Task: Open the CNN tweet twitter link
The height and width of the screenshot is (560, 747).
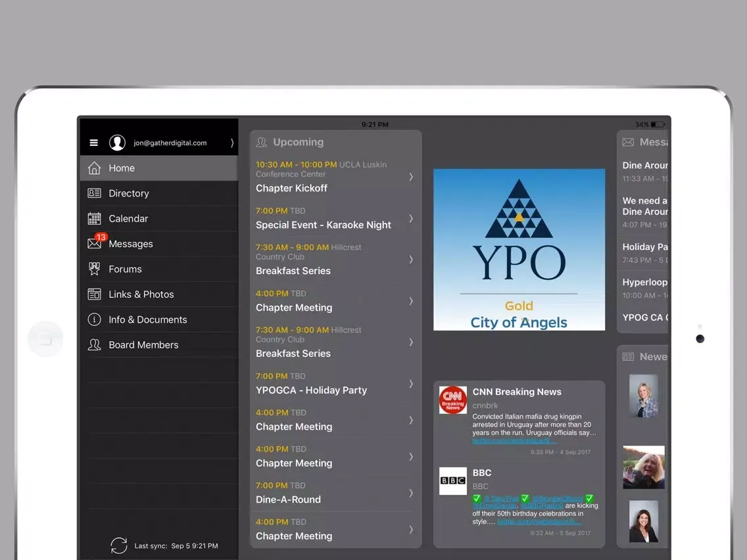Action: point(514,441)
